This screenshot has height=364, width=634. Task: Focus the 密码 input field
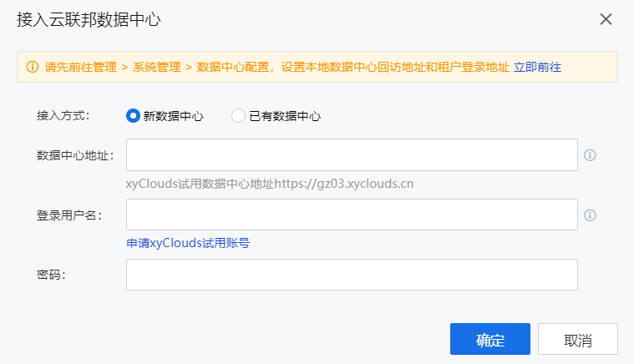click(x=352, y=275)
